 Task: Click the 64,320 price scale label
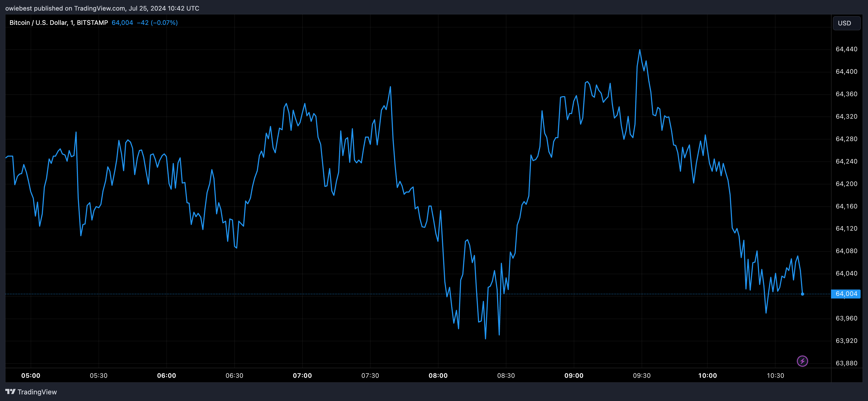(x=846, y=116)
